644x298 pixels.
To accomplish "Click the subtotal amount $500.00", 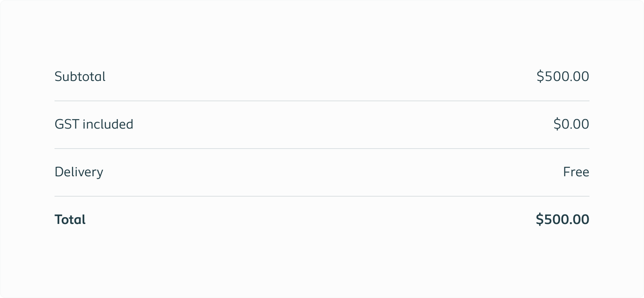I will point(563,77).
